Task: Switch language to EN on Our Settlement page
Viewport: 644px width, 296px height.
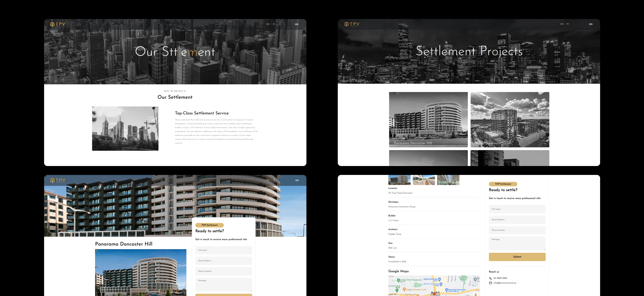Action: pos(268,24)
